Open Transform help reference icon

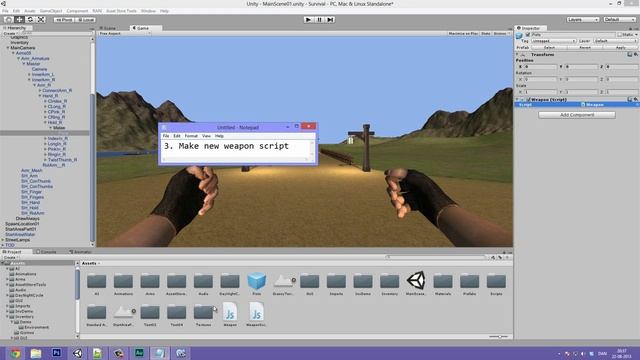click(x=630, y=54)
